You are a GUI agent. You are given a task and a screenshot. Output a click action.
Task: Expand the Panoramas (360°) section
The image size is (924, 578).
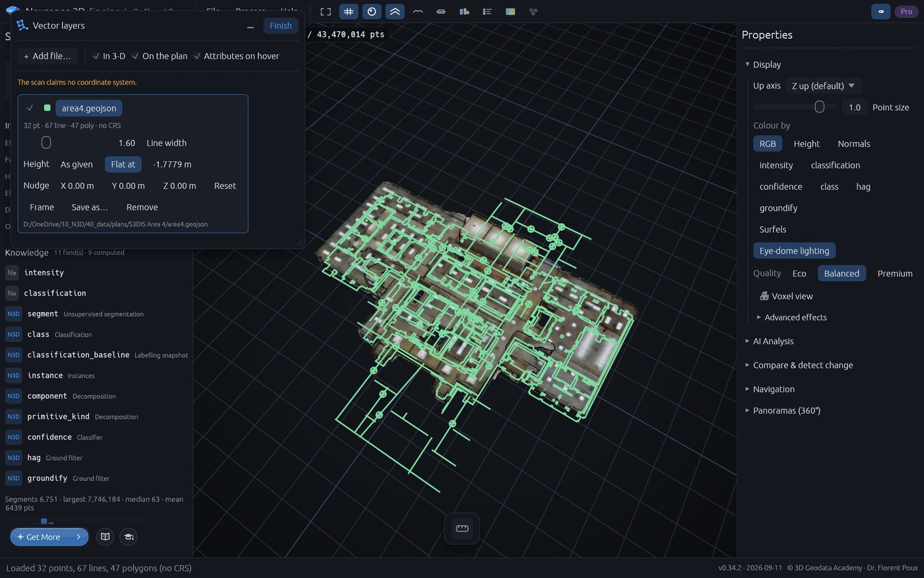[x=782, y=410]
